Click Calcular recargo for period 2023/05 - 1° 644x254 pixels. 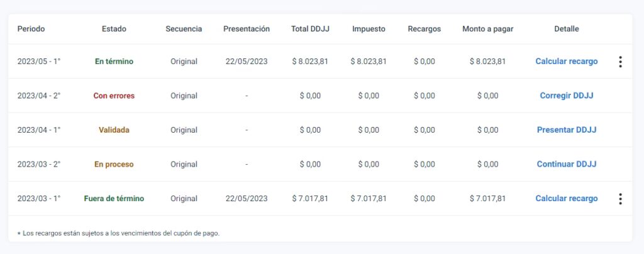point(567,62)
